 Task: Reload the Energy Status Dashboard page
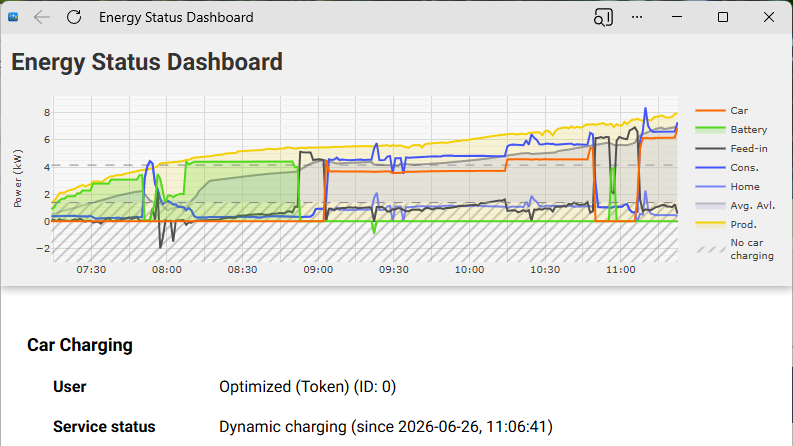[74, 17]
